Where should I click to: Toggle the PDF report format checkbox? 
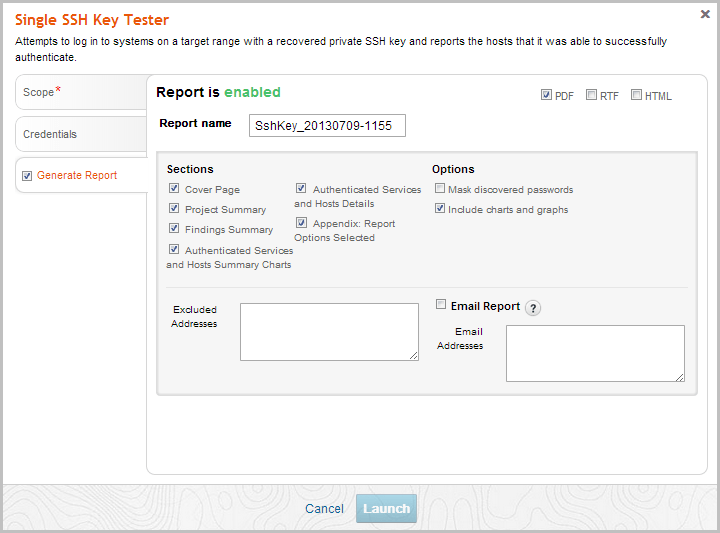pyautogui.click(x=546, y=95)
